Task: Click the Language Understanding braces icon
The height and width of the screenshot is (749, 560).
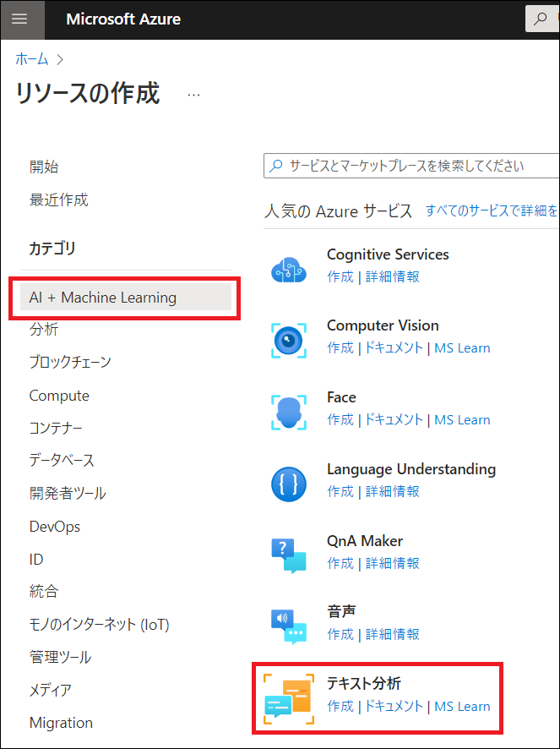Action: (288, 484)
